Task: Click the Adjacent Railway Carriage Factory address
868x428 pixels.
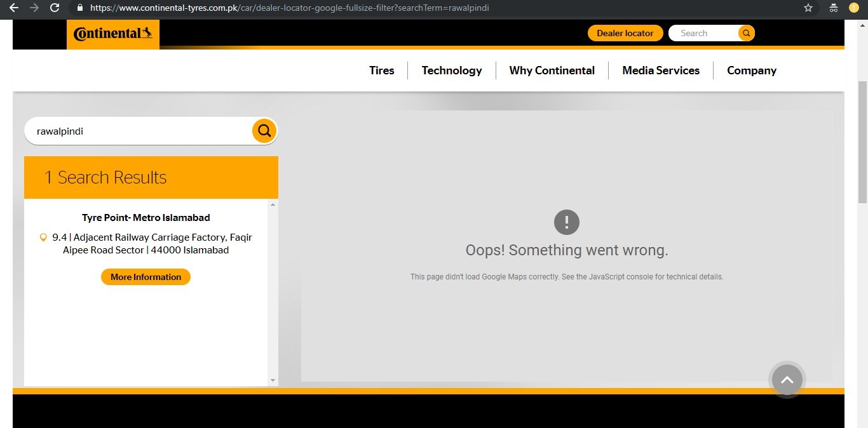Action: [152, 244]
